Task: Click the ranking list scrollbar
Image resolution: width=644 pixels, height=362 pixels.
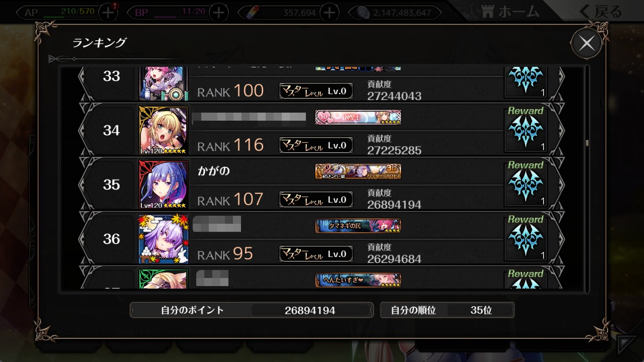Action: [587, 143]
